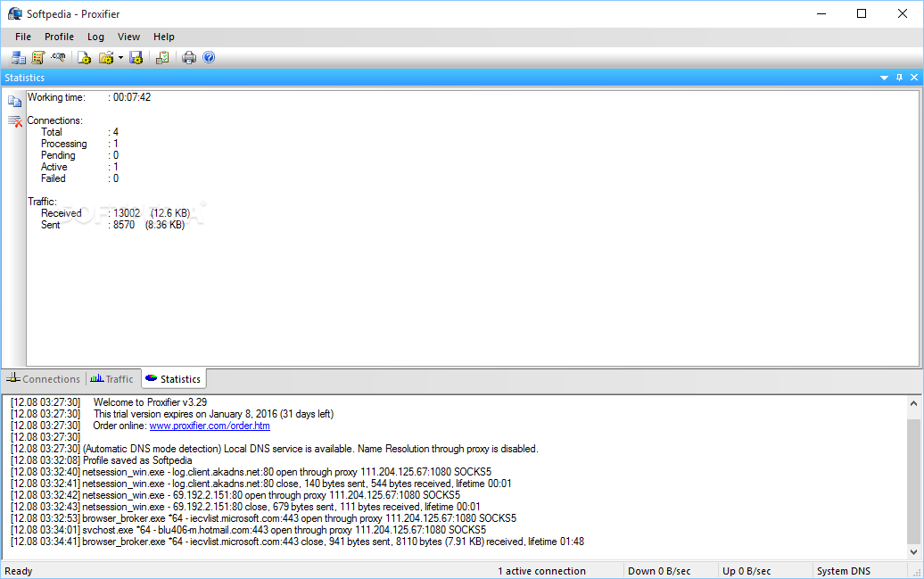924x579 pixels.
Task: Copy statistics with the copy icon
Action: (15, 102)
